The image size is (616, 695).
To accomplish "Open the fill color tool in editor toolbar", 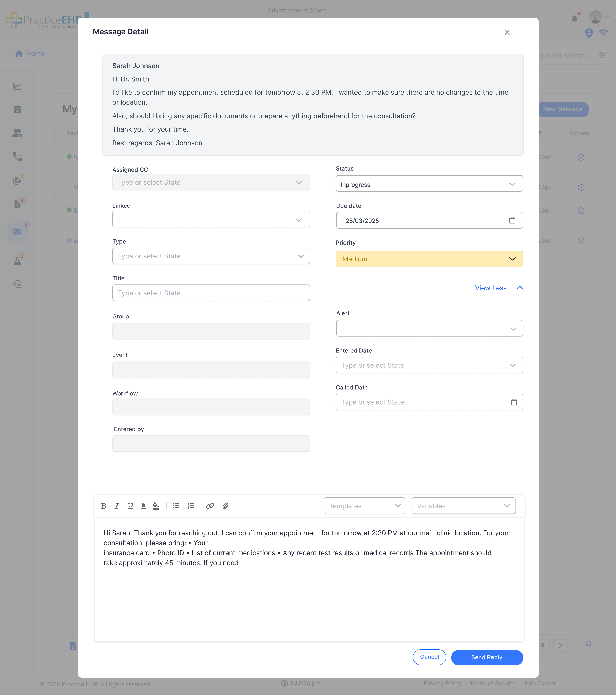I will (156, 506).
